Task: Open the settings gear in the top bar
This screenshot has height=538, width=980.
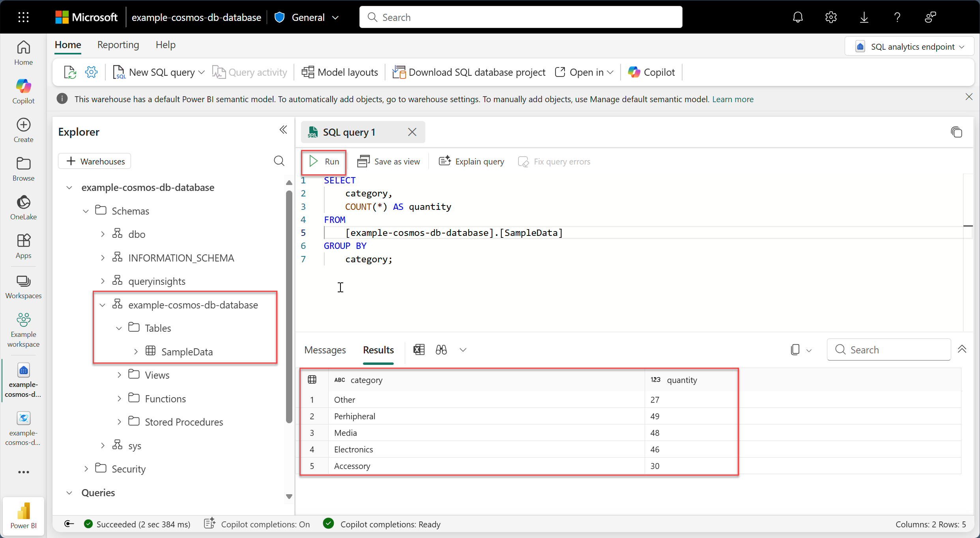Action: coord(831,17)
